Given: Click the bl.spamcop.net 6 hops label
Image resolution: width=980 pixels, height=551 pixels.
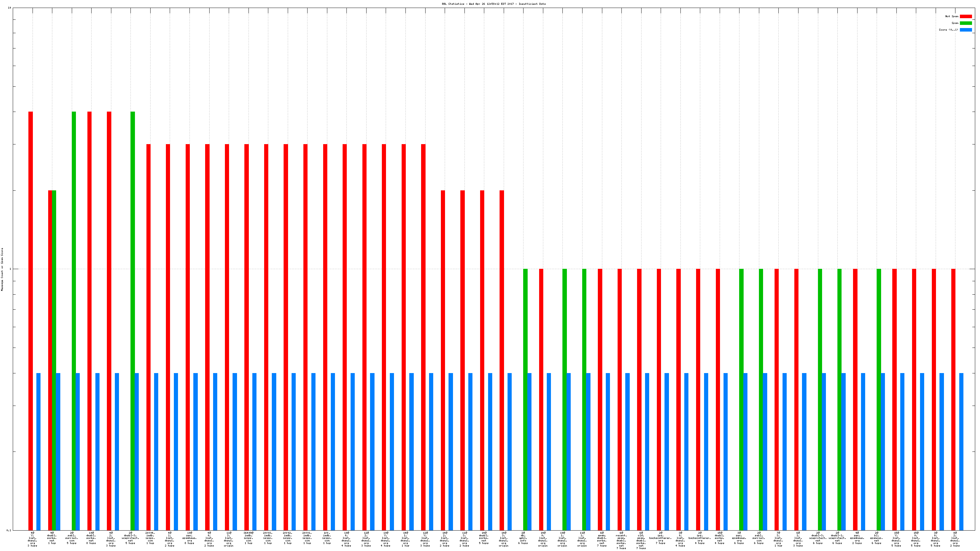Looking at the screenshot, I should click(x=877, y=538).
